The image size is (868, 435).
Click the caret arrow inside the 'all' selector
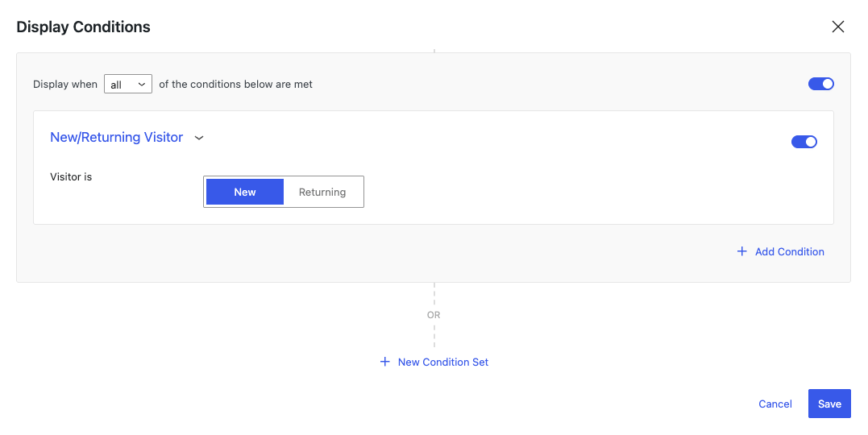(142, 84)
